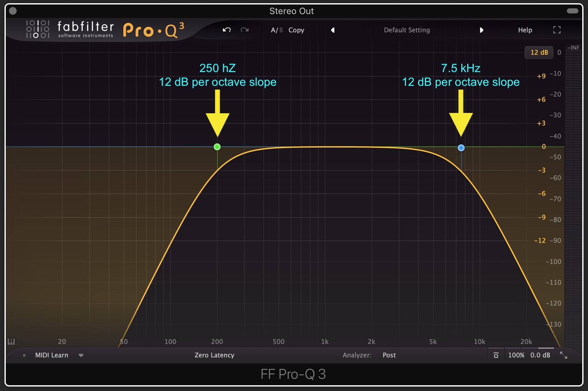Click the output options icon beside 100%
Viewport: 588px width, 391px height.
click(496, 355)
